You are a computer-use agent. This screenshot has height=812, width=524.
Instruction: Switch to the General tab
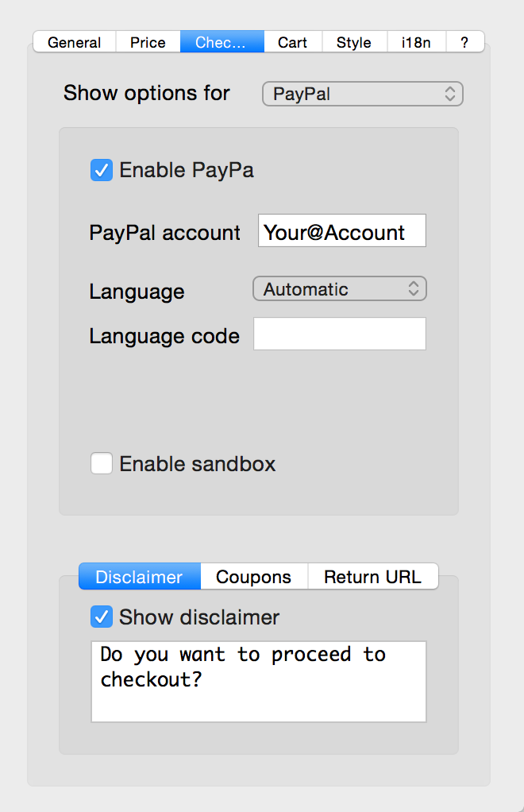coord(75,42)
